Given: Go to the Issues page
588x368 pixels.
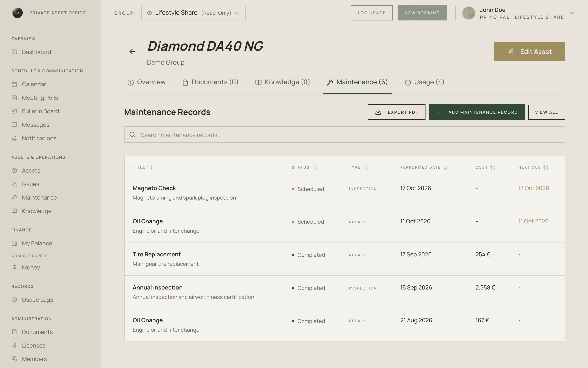Looking at the screenshot, I should tap(25, 184).
